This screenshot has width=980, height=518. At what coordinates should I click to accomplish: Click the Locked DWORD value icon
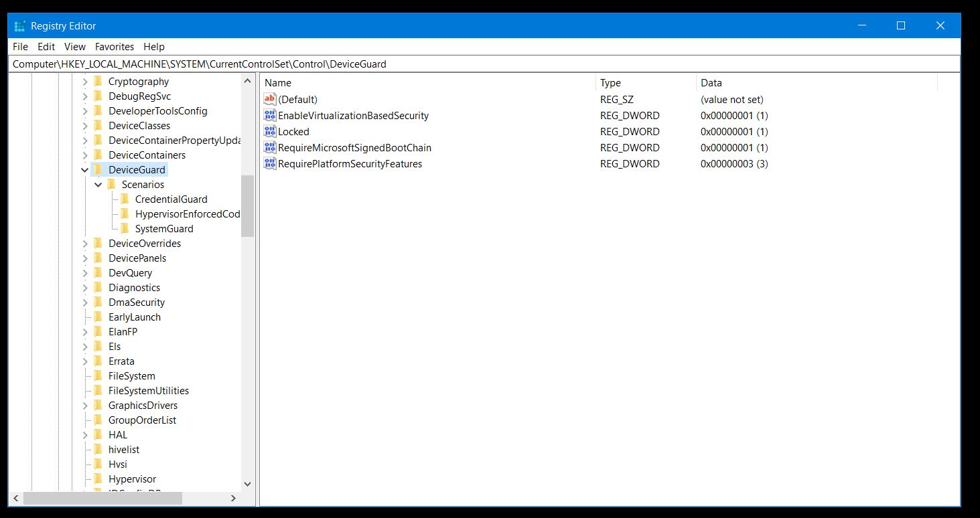click(270, 131)
